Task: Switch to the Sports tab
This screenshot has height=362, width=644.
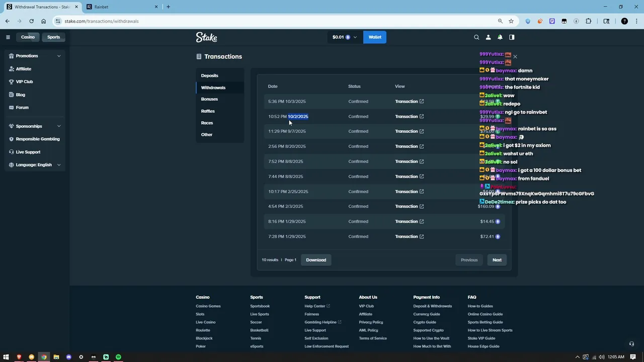Action: [x=54, y=37]
